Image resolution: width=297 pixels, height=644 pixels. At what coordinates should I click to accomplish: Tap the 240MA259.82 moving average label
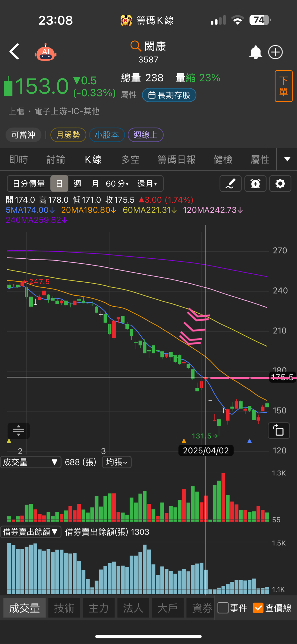tap(37, 220)
